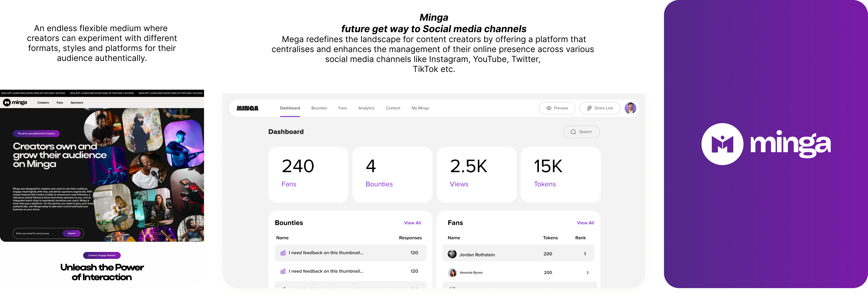Screen dimensions: 868x297
Task: Click chart icon on first highlighted bounty row
Action: click(x=283, y=253)
